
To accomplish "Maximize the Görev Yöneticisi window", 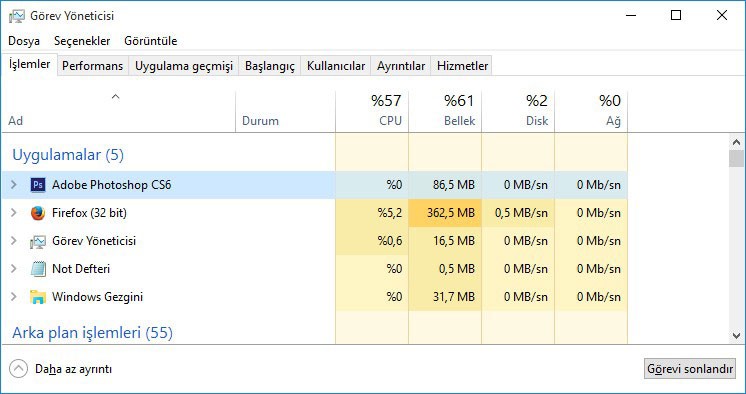I will coord(676,15).
